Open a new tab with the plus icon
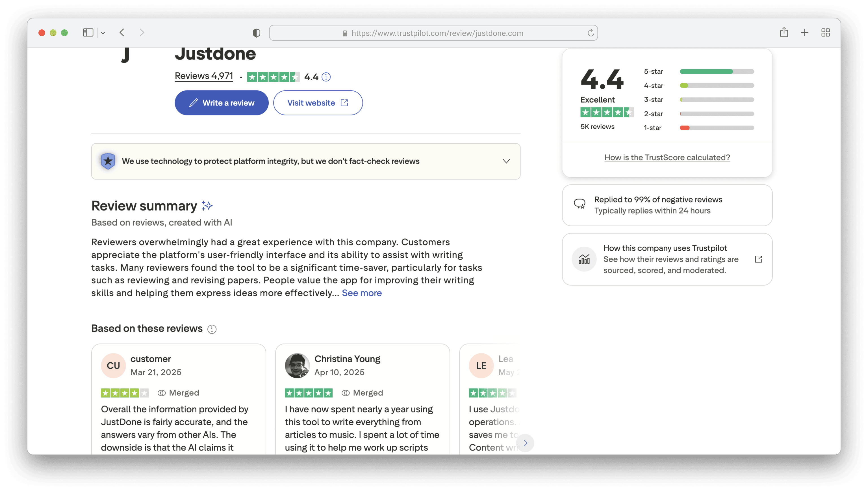The image size is (868, 491). [x=805, y=33]
